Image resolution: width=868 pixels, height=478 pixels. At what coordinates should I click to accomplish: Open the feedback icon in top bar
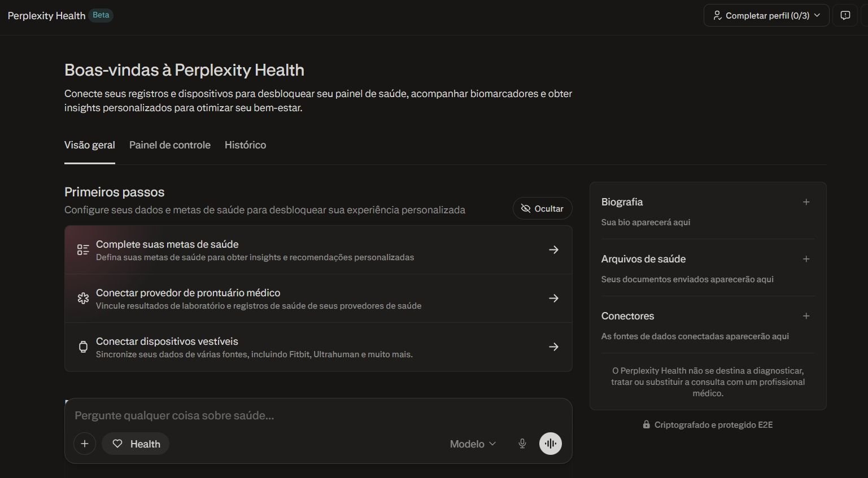pos(845,16)
